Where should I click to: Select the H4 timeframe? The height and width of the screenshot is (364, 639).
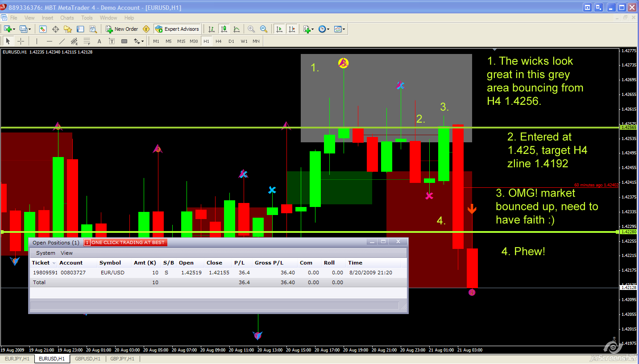click(x=218, y=41)
